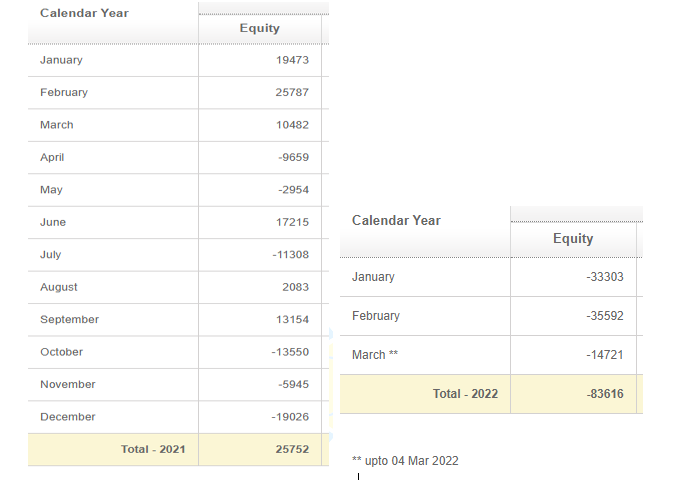Click the 2021 table 'February' row label
This screenshot has width=674, height=480.
coord(64,92)
